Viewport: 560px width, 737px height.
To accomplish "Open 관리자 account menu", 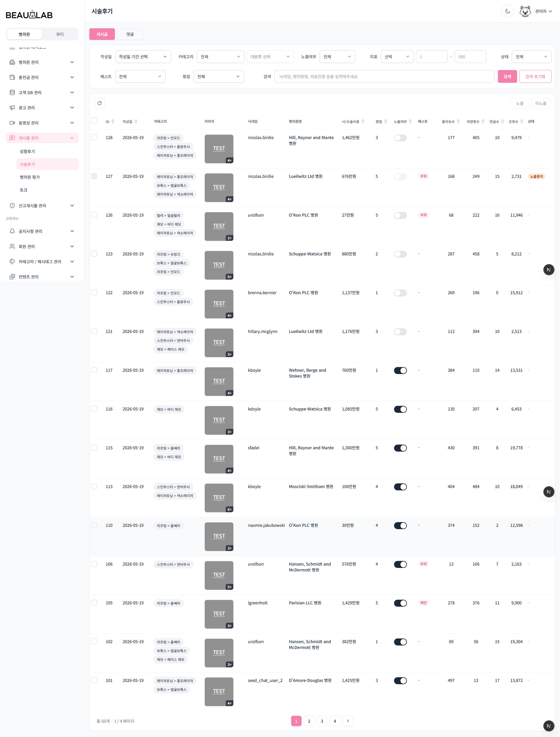I will coord(543,11).
